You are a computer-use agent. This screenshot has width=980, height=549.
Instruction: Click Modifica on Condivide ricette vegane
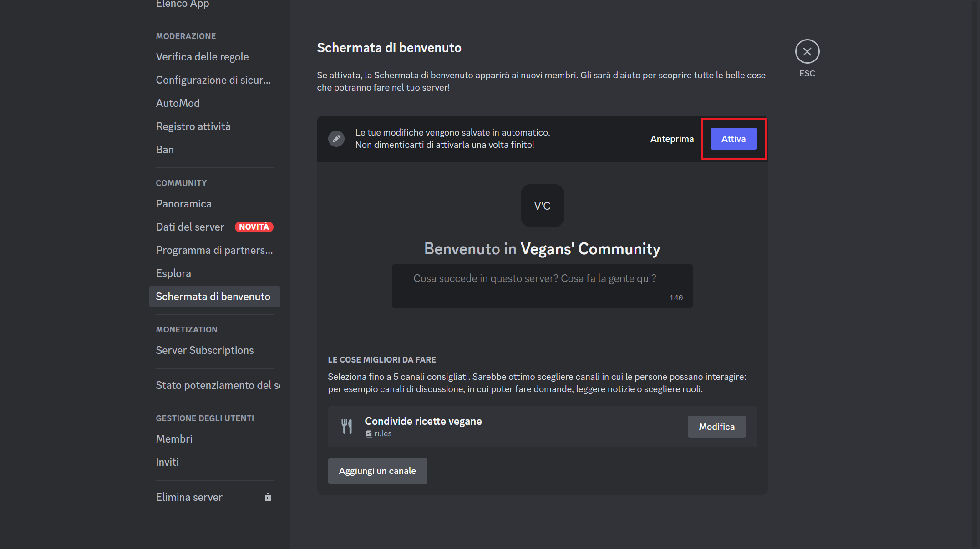(716, 426)
